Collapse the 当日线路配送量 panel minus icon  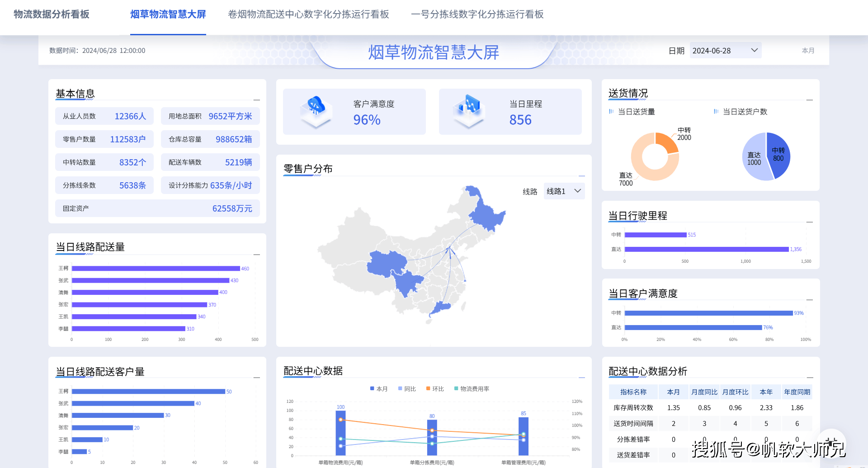pyautogui.click(x=257, y=255)
